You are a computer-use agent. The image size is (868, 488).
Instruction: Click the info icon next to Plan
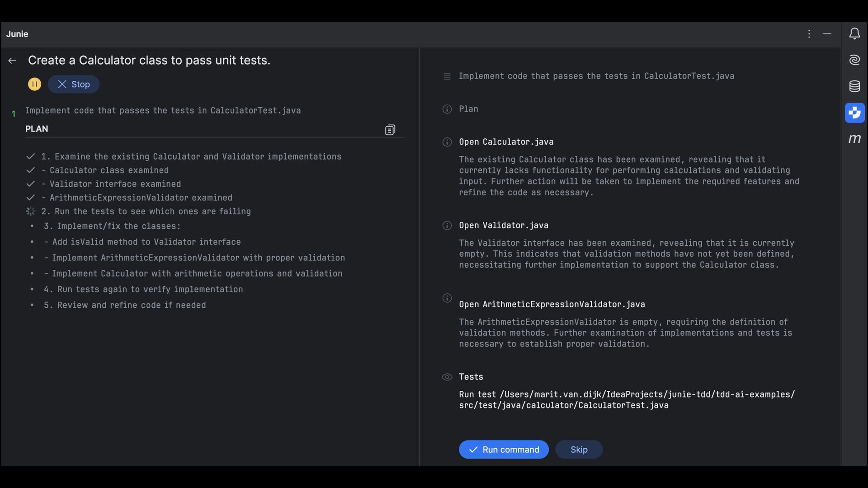tap(447, 109)
